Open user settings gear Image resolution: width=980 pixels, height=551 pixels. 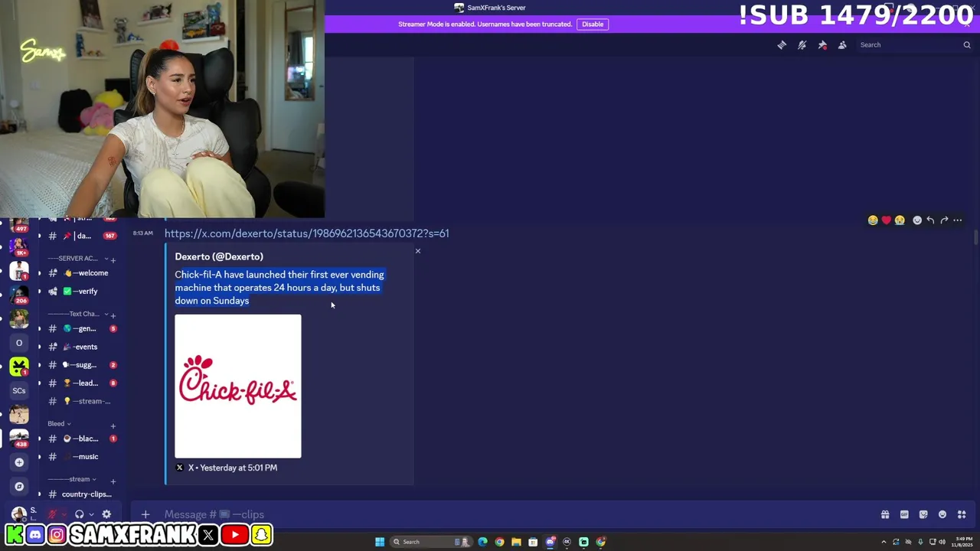coord(106,514)
